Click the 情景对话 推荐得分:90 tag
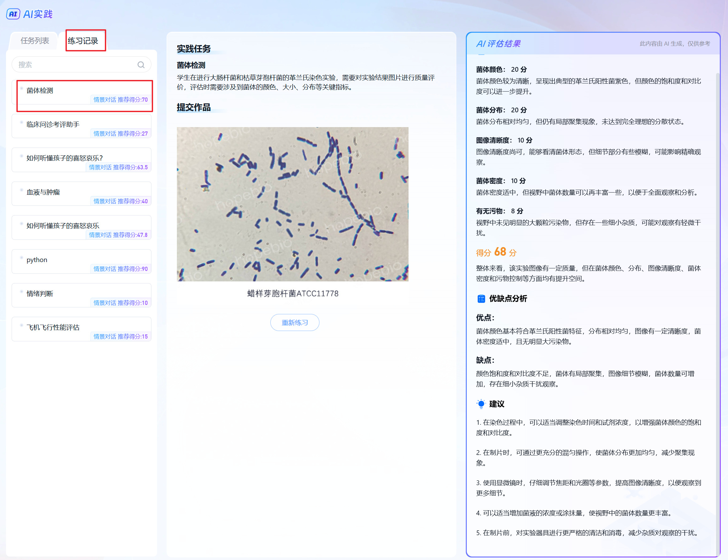The height and width of the screenshot is (560, 728). [120, 269]
